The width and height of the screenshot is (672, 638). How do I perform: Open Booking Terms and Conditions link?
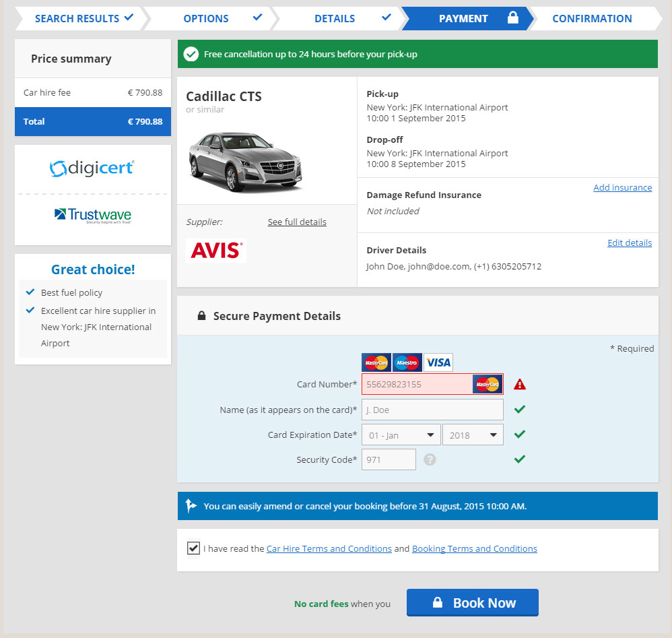tap(475, 548)
